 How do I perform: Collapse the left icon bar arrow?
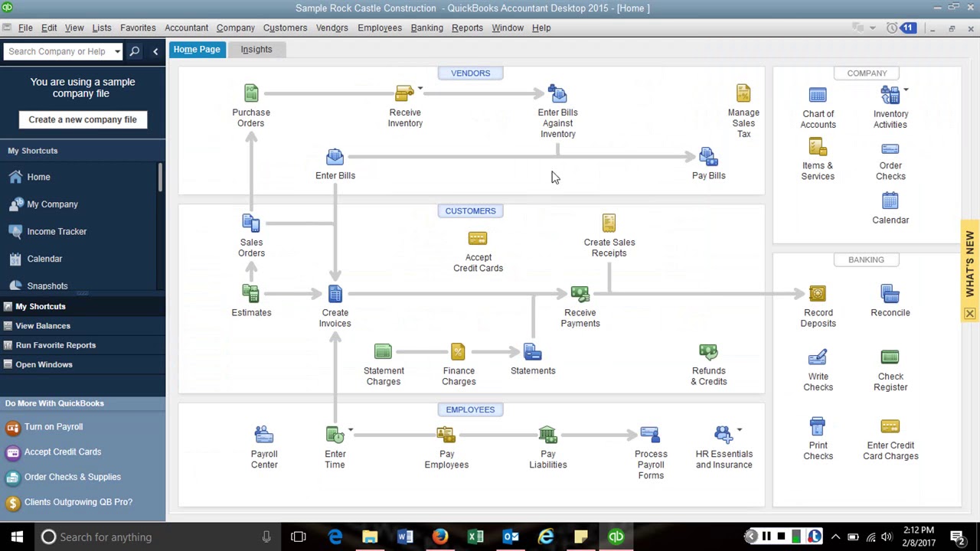pos(155,51)
